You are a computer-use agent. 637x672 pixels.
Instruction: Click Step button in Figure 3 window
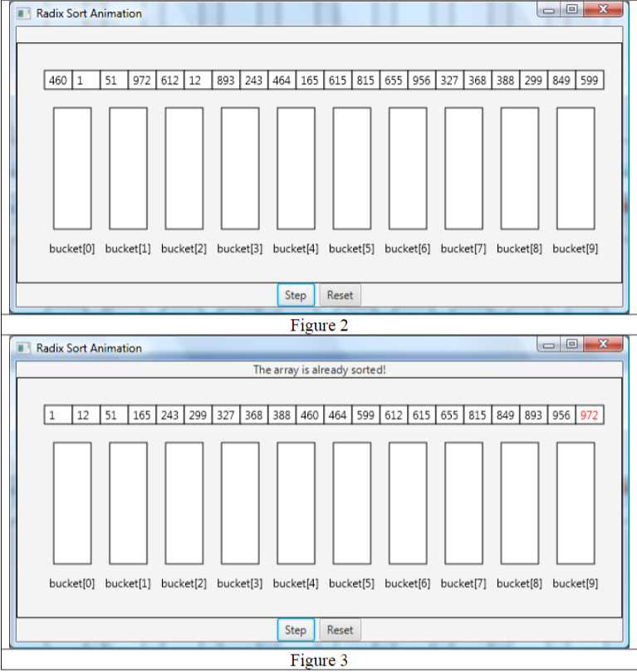click(296, 630)
